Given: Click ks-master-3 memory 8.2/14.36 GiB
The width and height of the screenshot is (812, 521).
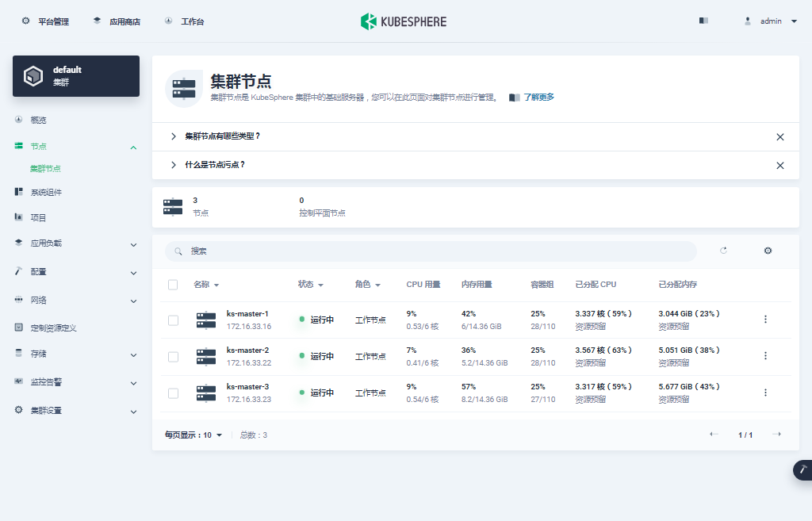Looking at the screenshot, I should coord(485,400).
